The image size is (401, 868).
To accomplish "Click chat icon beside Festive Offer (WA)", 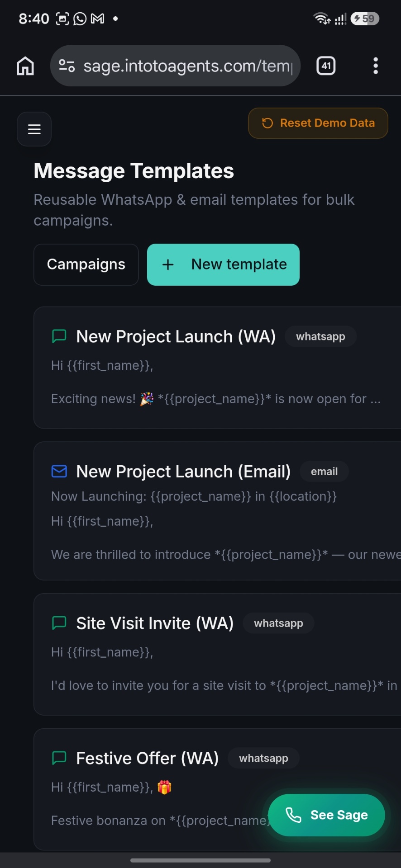I will [x=59, y=758].
